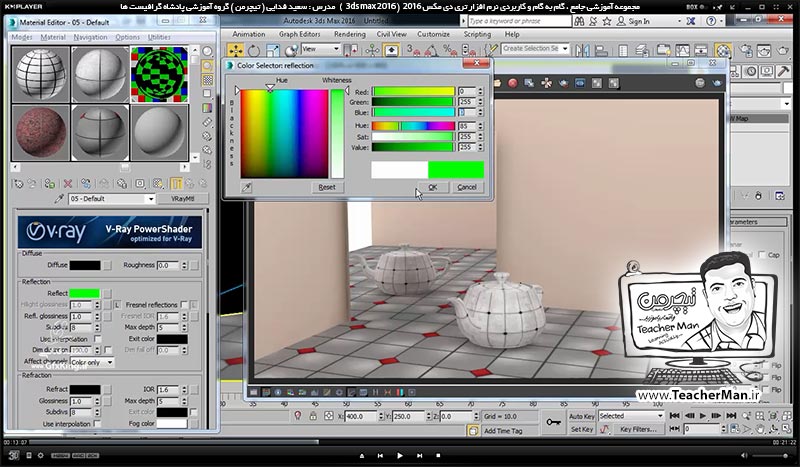Select the Select and Rotate tool
The width and height of the screenshot is (800, 467).
pos(254,50)
